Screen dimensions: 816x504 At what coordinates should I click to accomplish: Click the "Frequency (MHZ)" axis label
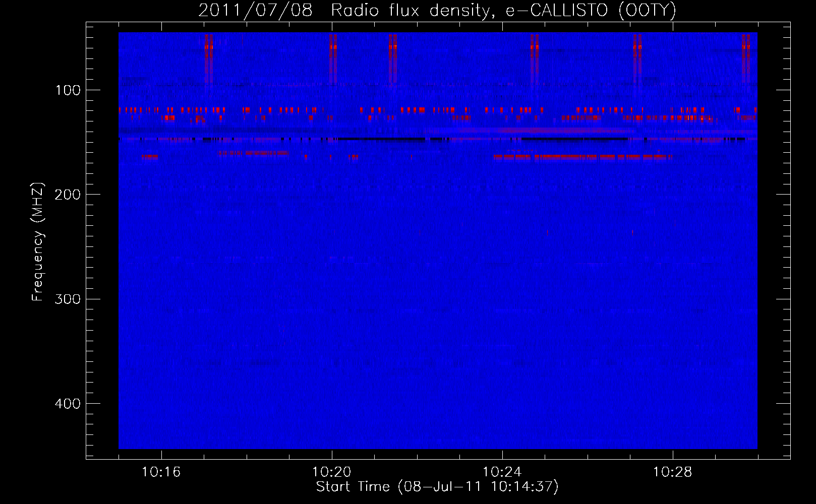click(38, 242)
